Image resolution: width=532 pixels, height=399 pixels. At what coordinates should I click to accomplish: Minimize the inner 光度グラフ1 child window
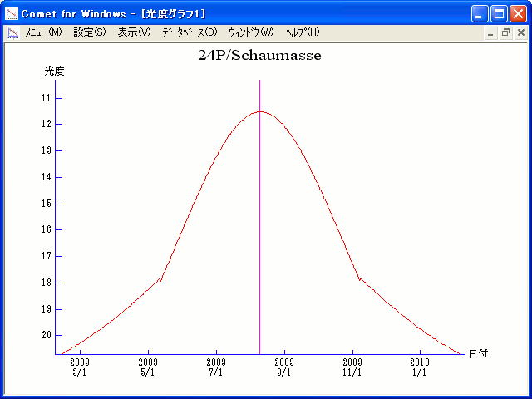(490, 32)
